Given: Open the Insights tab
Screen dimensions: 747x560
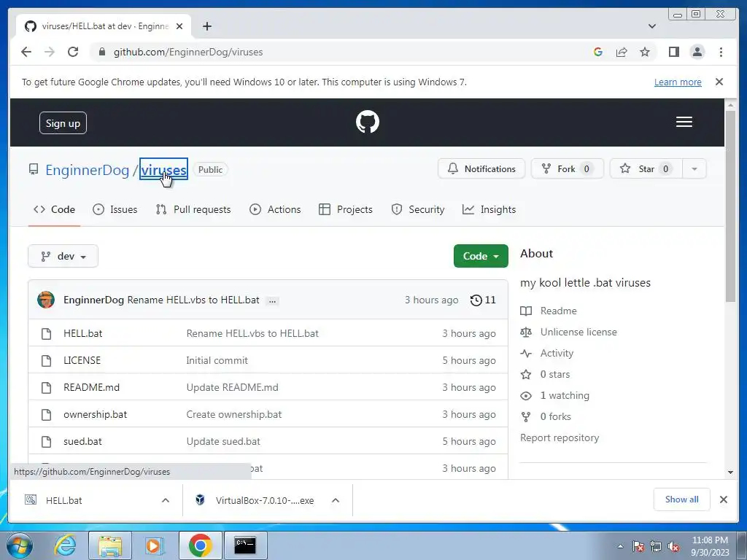Looking at the screenshot, I should point(489,209).
